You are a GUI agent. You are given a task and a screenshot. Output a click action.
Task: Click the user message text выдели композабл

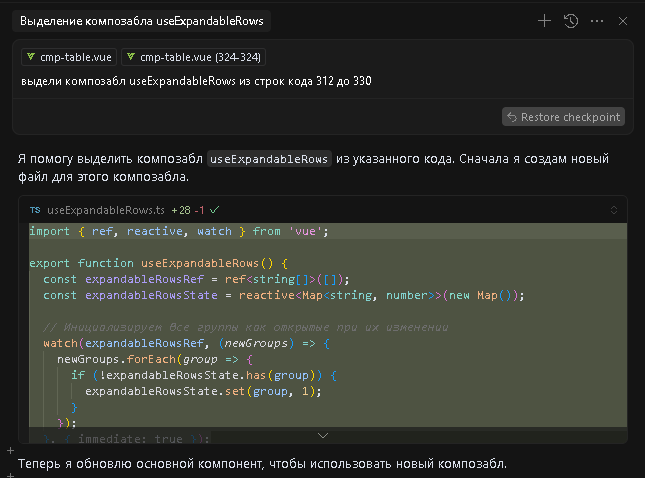coord(196,81)
